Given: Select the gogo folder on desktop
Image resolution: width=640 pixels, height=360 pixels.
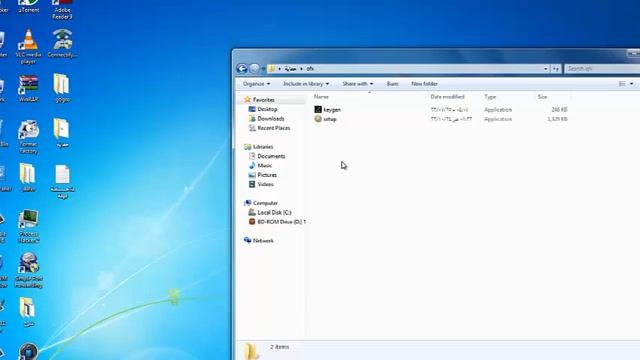Looking at the screenshot, I should click(x=62, y=88).
